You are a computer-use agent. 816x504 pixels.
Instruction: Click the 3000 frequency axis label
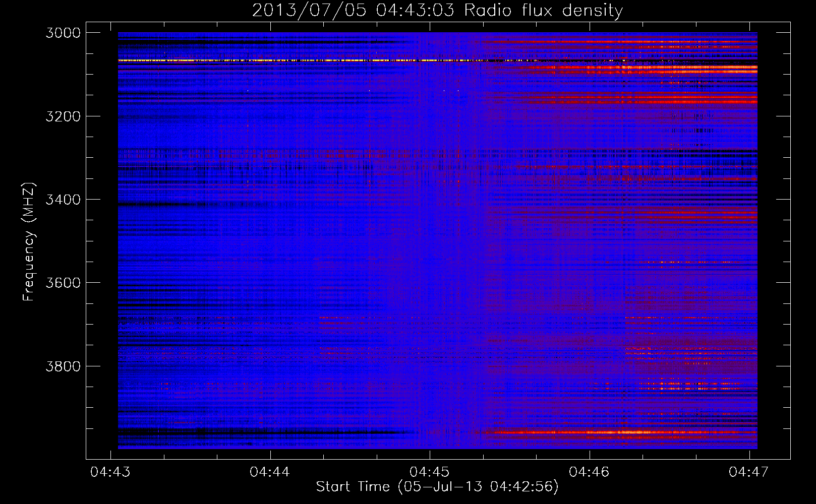[x=63, y=33]
